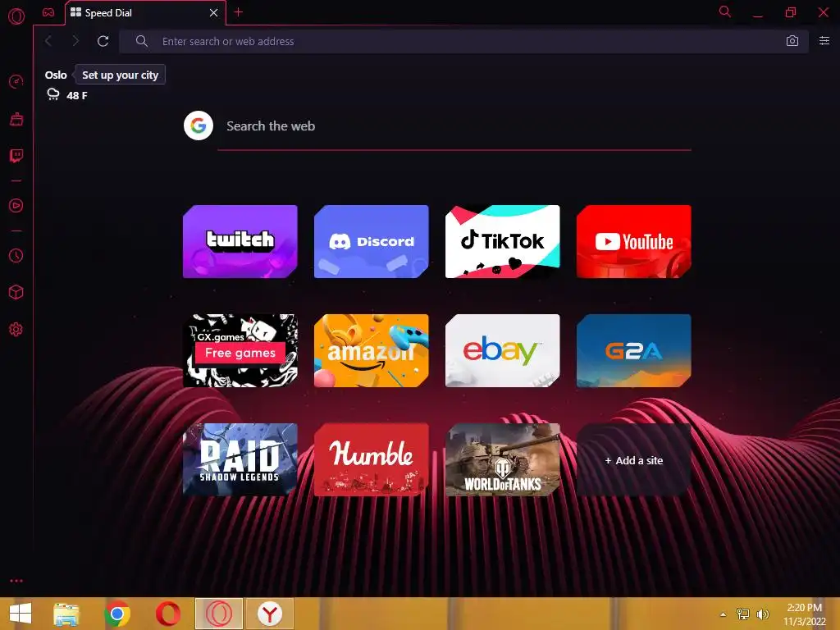
Task: Open Settings gear icon in sidebar
Action: [16, 330]
